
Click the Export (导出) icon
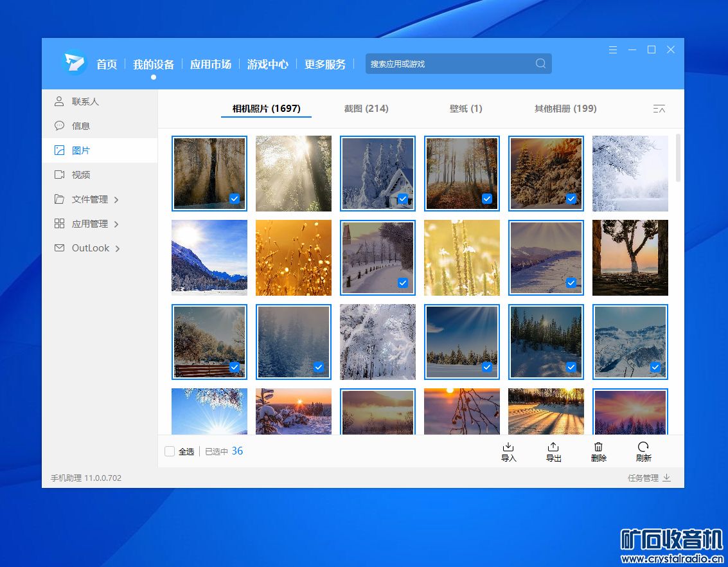coord(553,447)
